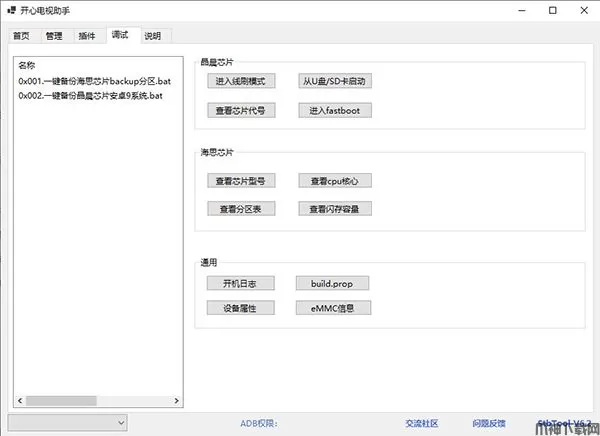
Task: Open the 管理 tab
Action: click(x=53, y=36)
